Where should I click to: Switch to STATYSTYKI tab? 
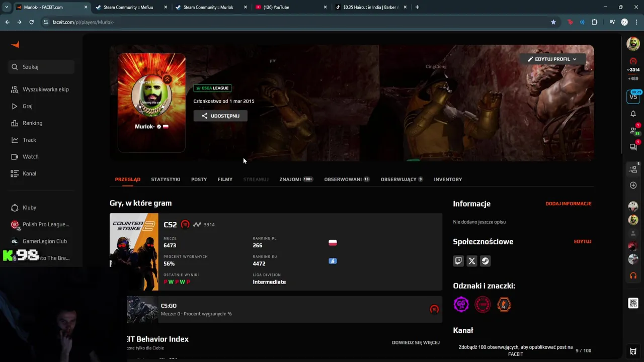166,179
